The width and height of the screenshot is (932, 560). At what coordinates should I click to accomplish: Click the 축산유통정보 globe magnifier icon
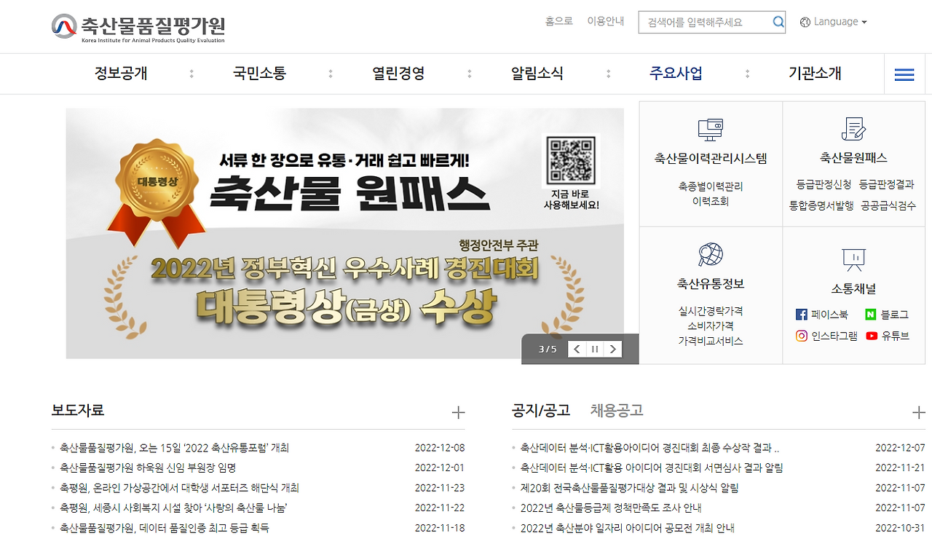[710, 255]
